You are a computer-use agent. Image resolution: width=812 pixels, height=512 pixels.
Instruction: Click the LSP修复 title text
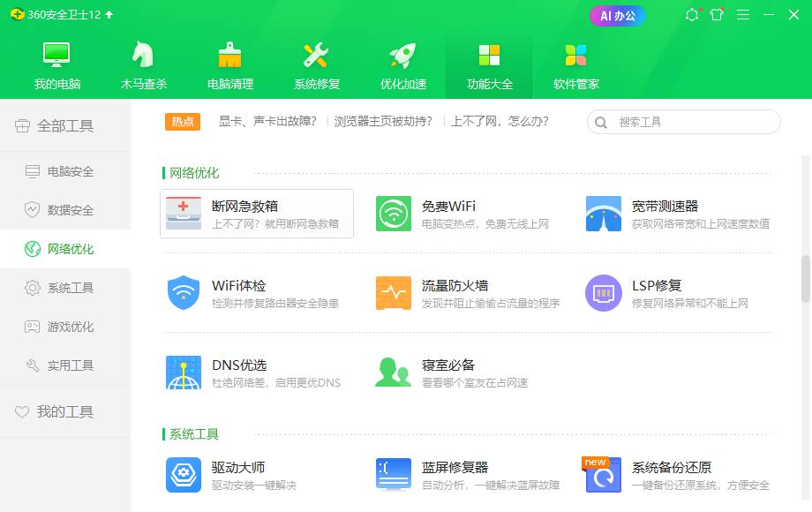pos(657,286)
